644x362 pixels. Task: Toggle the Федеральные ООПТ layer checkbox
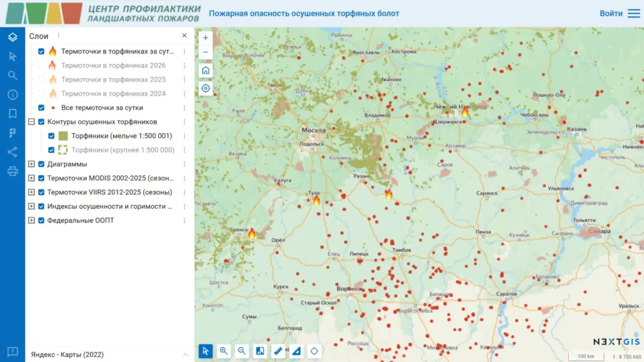point(41,221)
